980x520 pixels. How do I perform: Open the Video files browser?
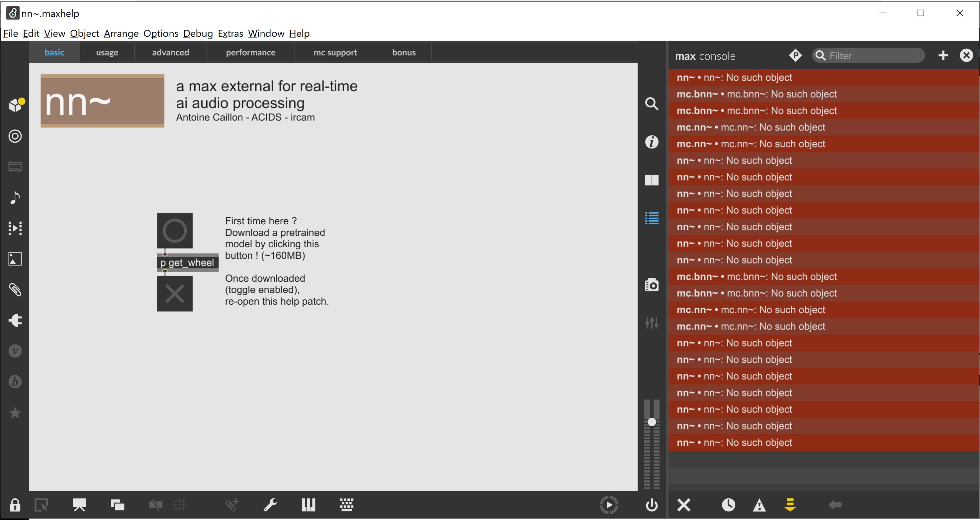(x=15, y=228)
